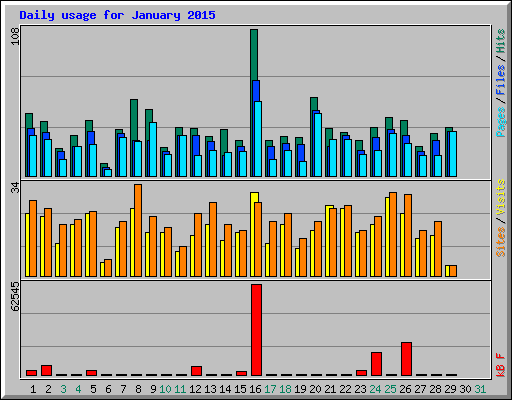Click the 'Daily usage for January 2015' title
The height and width of the screenshot is (400, 512).
[117, 15]
